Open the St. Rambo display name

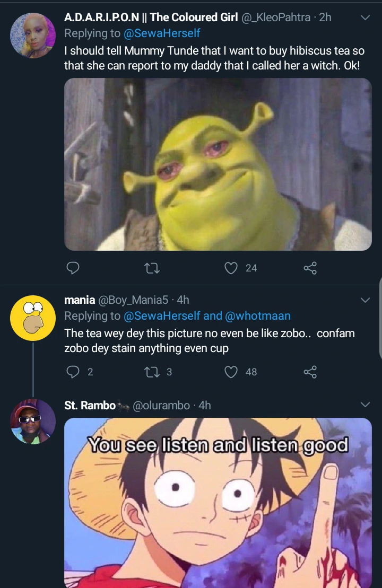pos(90,406)
